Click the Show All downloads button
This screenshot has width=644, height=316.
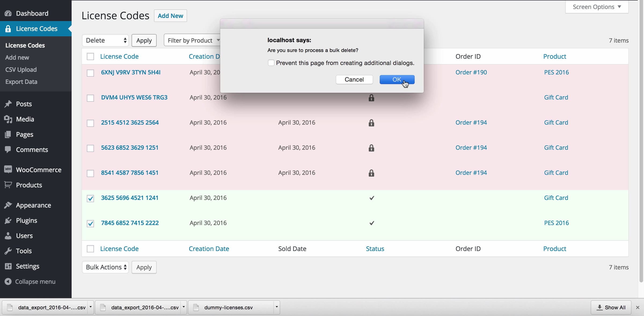612,307
